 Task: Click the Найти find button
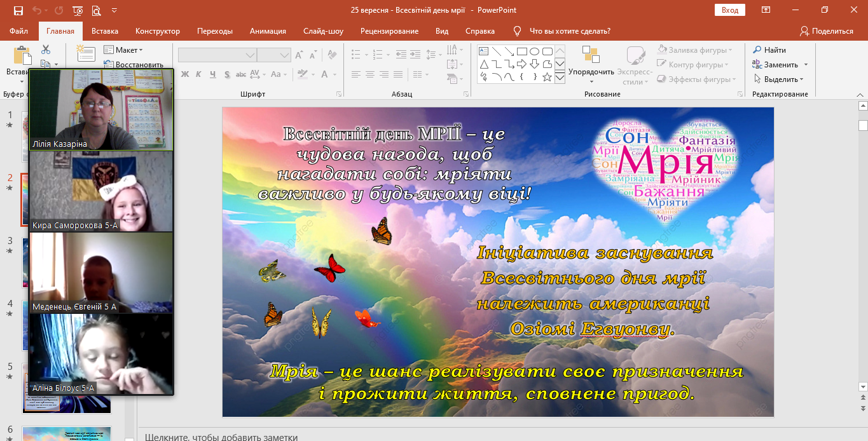click(769, 50)
